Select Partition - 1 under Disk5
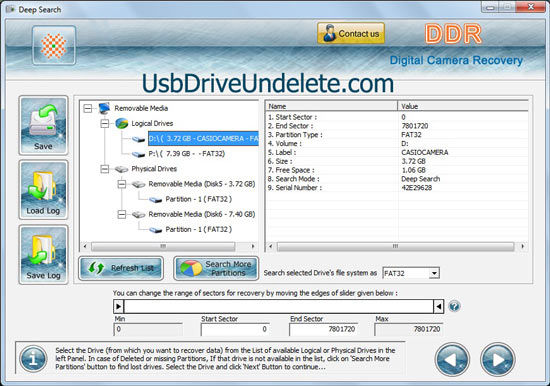This screenshot has height=386, width=550. 199,199
